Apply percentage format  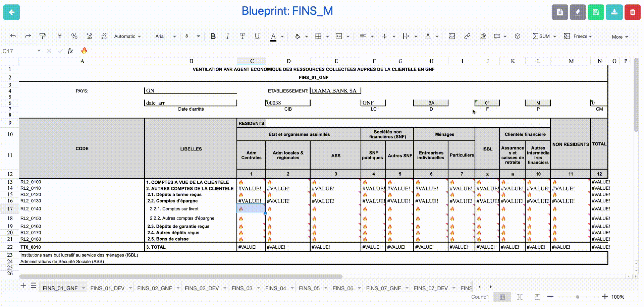click(x=74, y=36)
